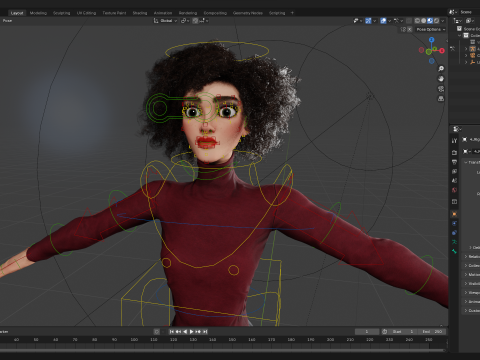Jump to the timeline end frame

[x=205, y=331]
